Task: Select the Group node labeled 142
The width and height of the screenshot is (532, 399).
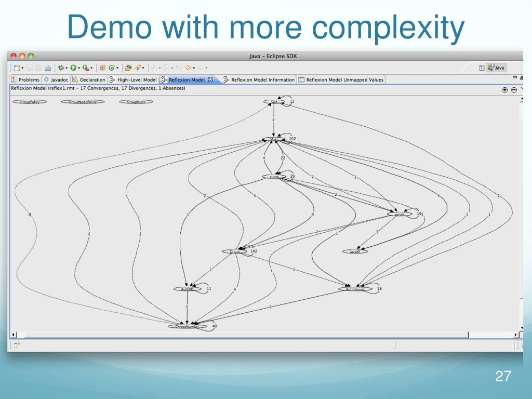Action: point(235,251)
